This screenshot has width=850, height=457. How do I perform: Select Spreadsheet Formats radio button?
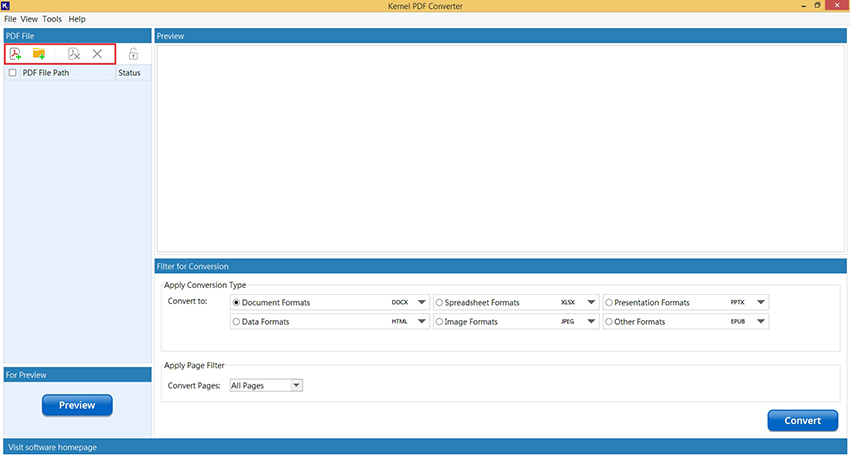click(439, 302)
